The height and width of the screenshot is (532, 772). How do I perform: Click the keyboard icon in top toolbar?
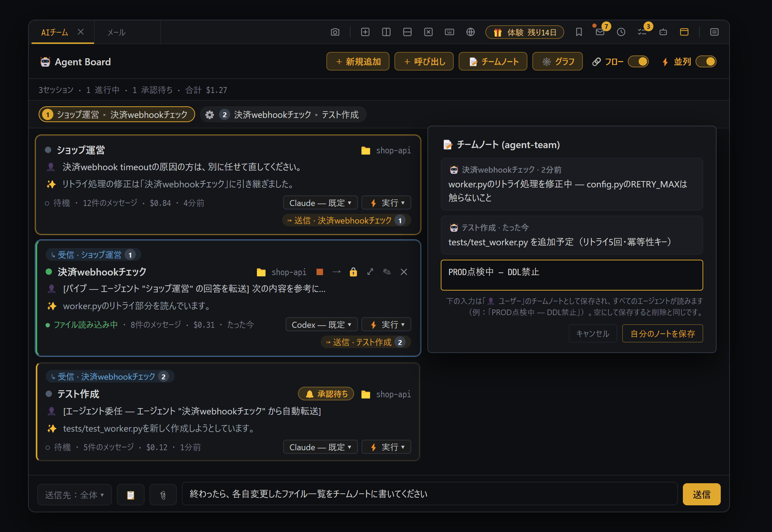450,32
